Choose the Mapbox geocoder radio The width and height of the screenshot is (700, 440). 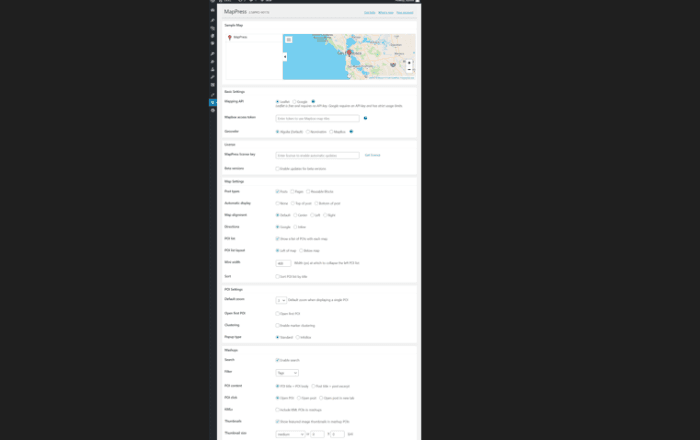331,132
